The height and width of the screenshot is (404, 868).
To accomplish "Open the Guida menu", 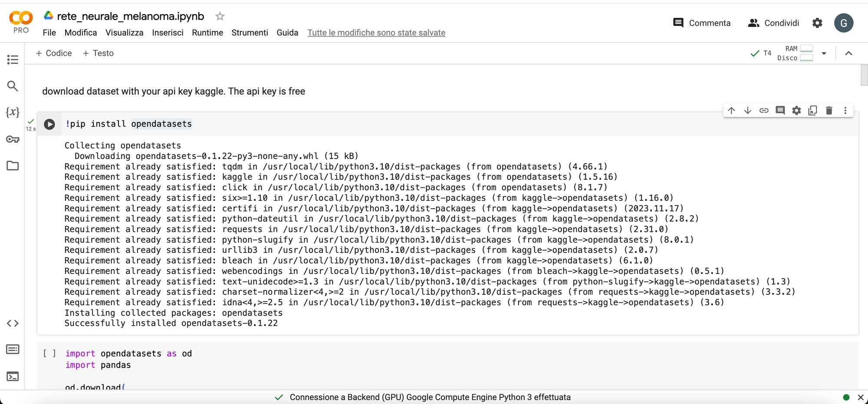I will tap(287, 33).
